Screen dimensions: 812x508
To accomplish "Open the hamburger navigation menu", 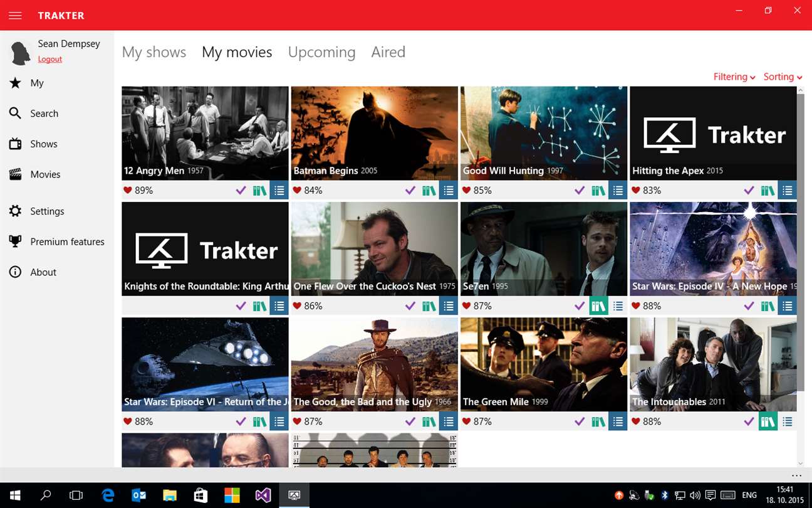I will click(15, 15).
